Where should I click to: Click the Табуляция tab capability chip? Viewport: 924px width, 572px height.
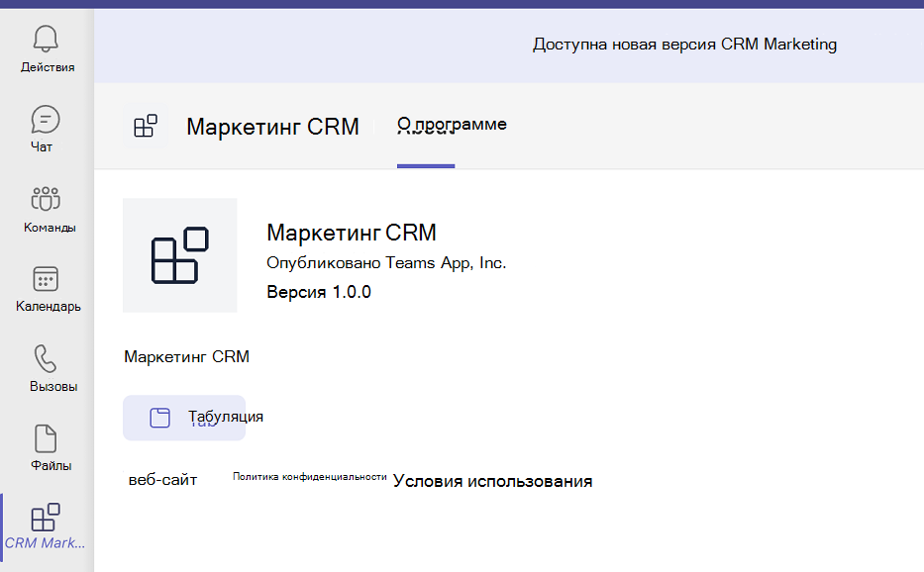click(184, 418)
